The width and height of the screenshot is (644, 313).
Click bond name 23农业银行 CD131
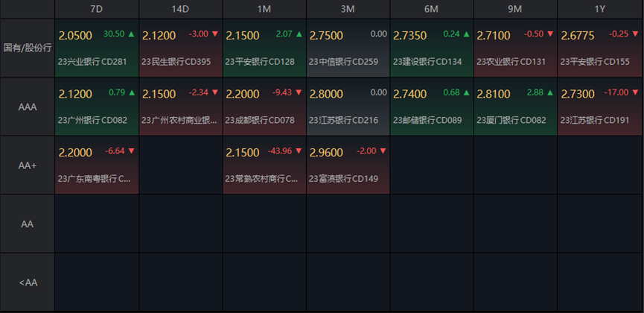pos(511,62)
